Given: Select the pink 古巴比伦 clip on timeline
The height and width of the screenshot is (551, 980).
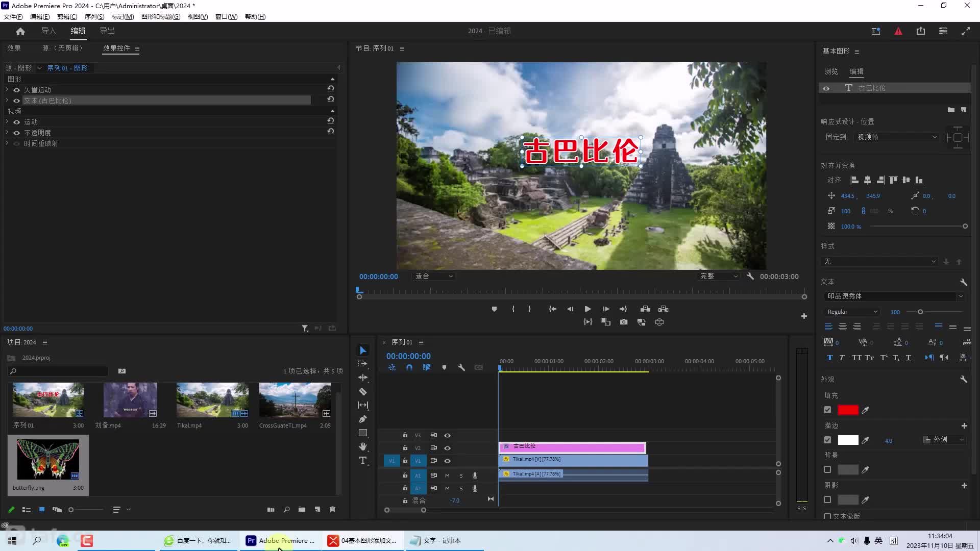Looking at the screenshot, I should (572, 447).
